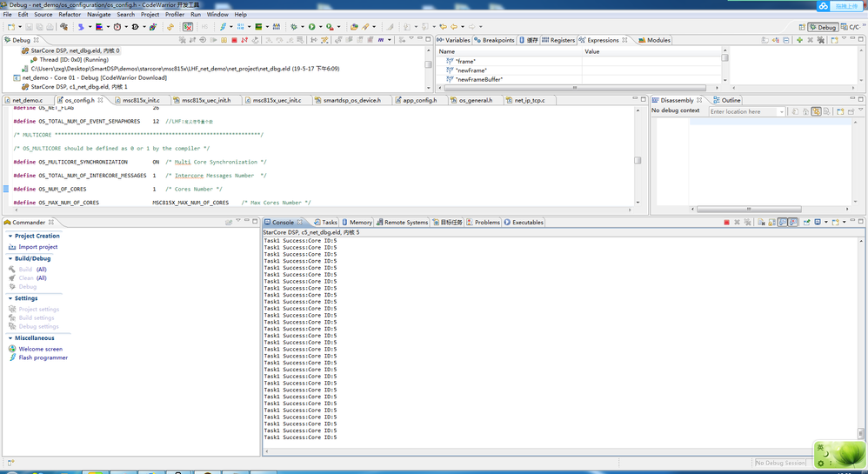Toggle Show Console When Standard Out Changes

point(782,222)
